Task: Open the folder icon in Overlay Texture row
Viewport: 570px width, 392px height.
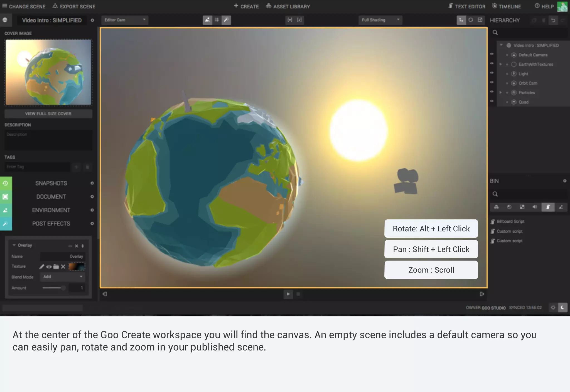Action: pyautogui.click(x=56, y=266)
